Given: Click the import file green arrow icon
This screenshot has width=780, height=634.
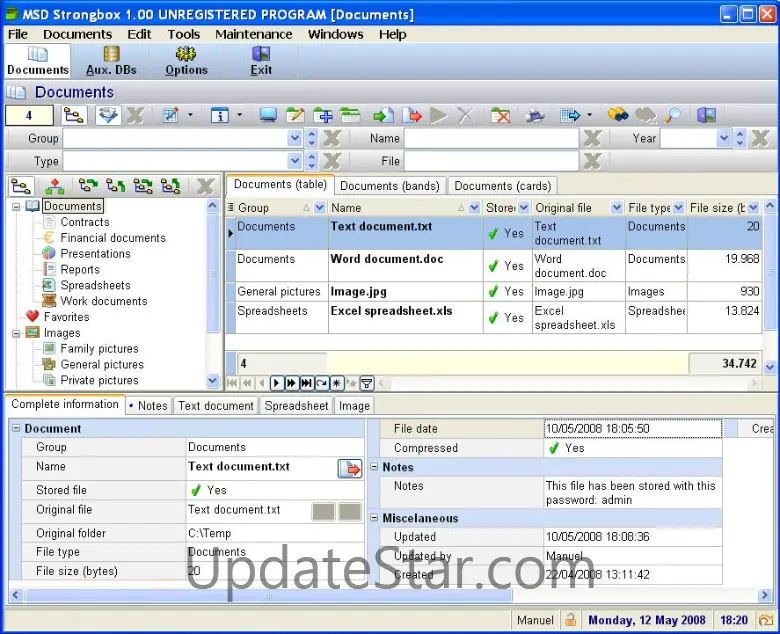Looking at the screenshot, I should pos(384,116).
